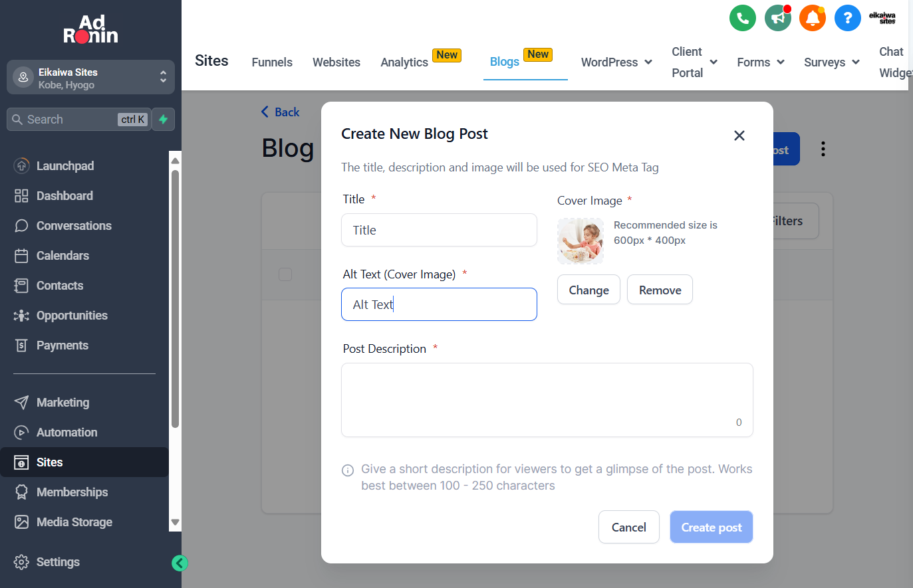913x588 pixels.
Task: Go Back from the blog page
Action: (281, 112)
